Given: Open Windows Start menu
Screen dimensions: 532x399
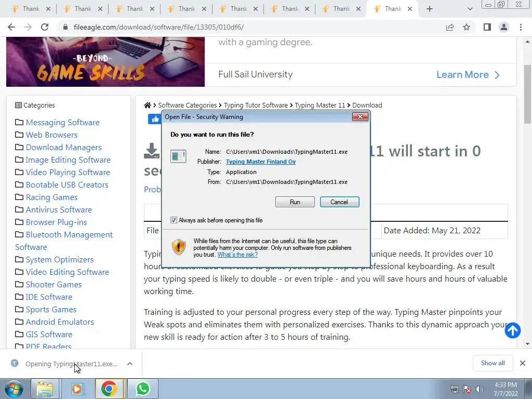Looking at the screenshot, I should [14, 389].
